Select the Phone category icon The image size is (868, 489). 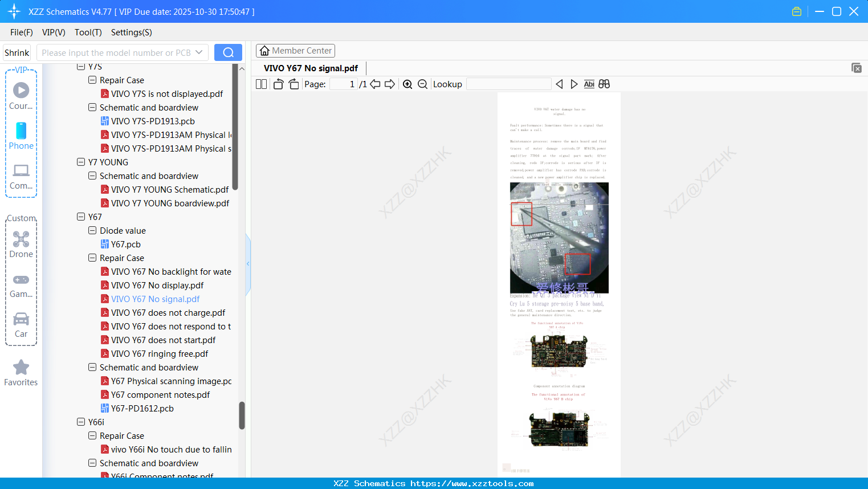(21, 136)
